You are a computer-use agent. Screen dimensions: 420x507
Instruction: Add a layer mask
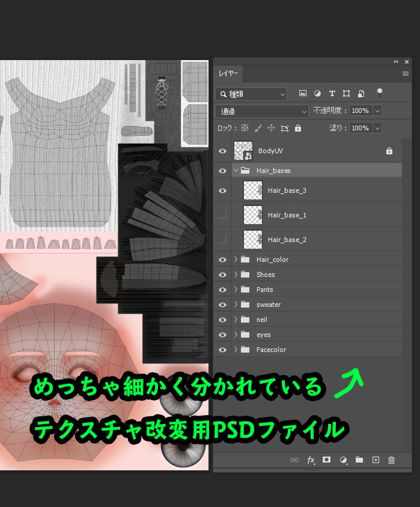[326, 460]
